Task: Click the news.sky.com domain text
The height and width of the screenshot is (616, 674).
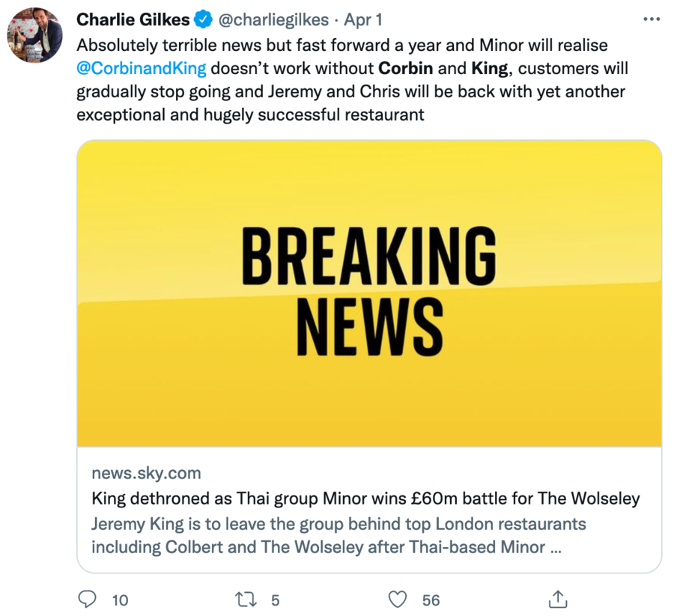Action: pos(146,473)
